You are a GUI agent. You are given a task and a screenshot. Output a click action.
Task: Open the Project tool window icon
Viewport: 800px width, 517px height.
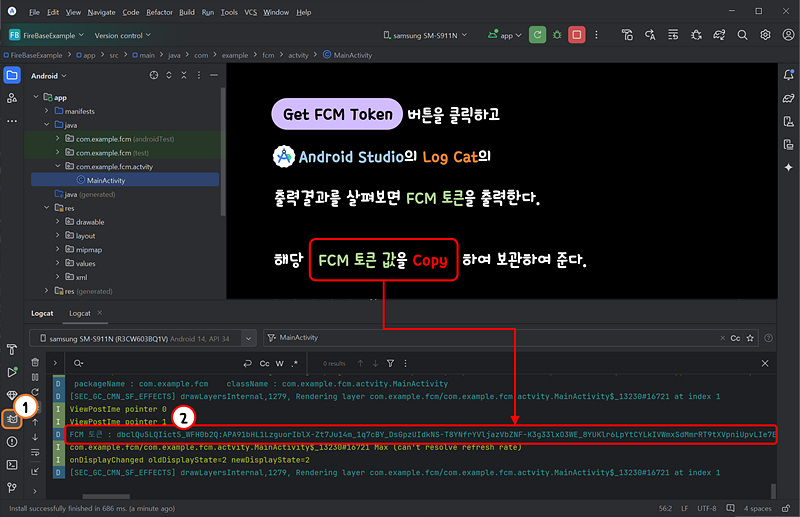[12, 75]
